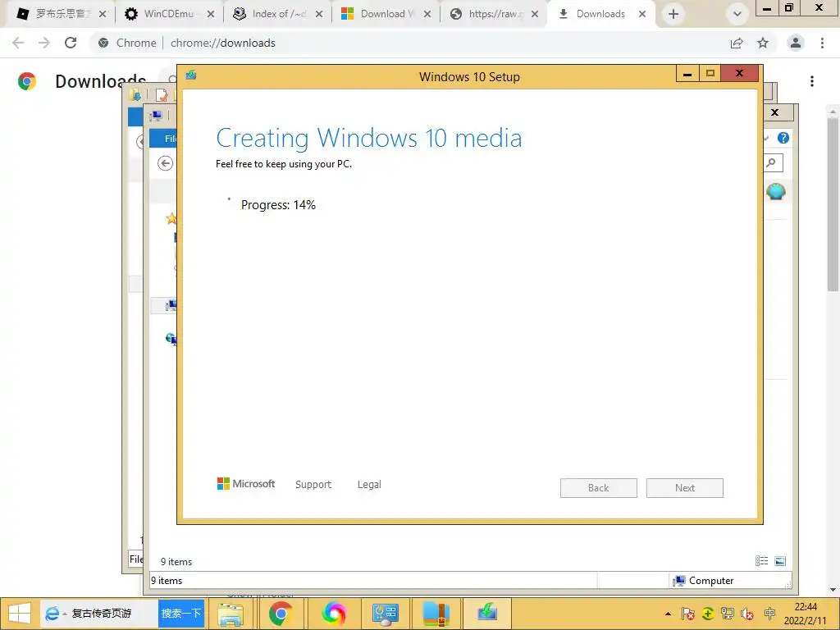Minimize the Windows 10 Setup window
840x630 pixels.
[687, 73]
